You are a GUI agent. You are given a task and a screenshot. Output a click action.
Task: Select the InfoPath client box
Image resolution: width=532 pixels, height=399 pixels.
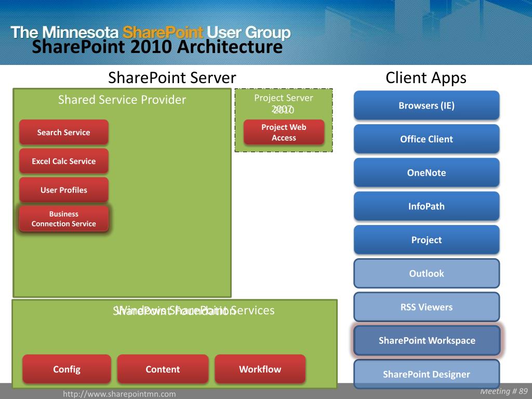tap(427, 206)
